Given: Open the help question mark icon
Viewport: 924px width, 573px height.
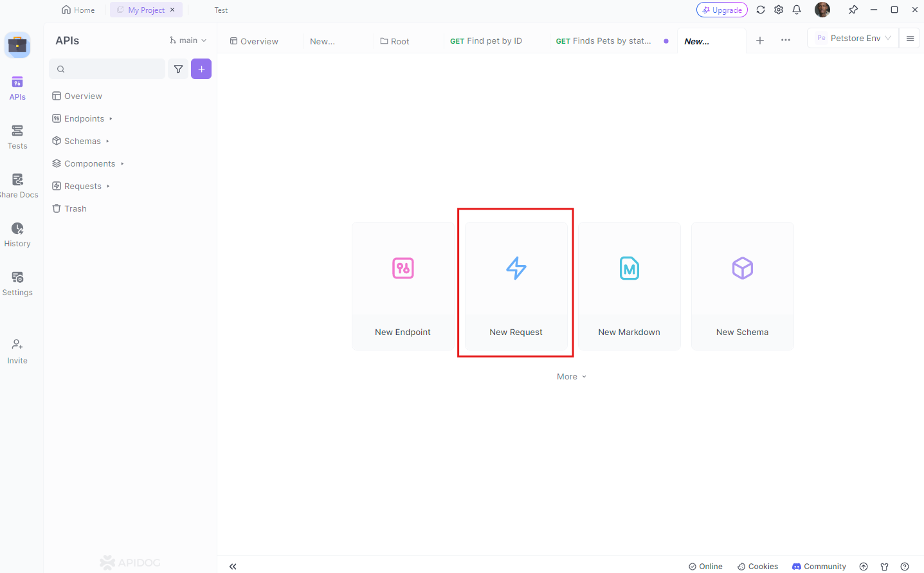Looking at the screenshot, I should (x=905, y=567).
